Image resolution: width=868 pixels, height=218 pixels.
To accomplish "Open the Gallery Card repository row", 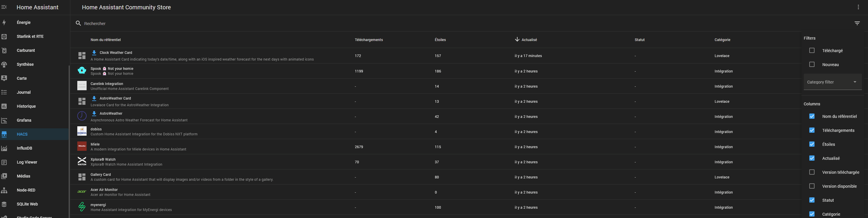I will click(x=435, y=177).
